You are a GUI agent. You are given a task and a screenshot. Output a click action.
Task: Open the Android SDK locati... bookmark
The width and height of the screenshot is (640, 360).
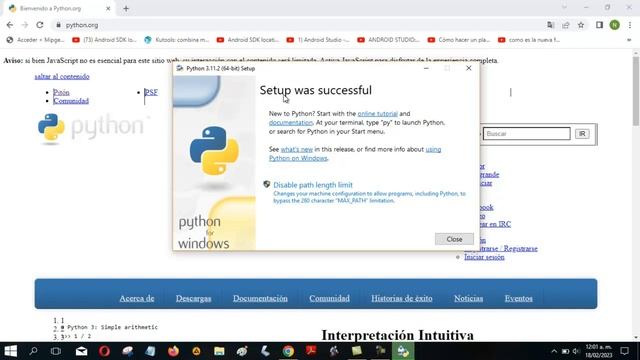tap(248, 40)
